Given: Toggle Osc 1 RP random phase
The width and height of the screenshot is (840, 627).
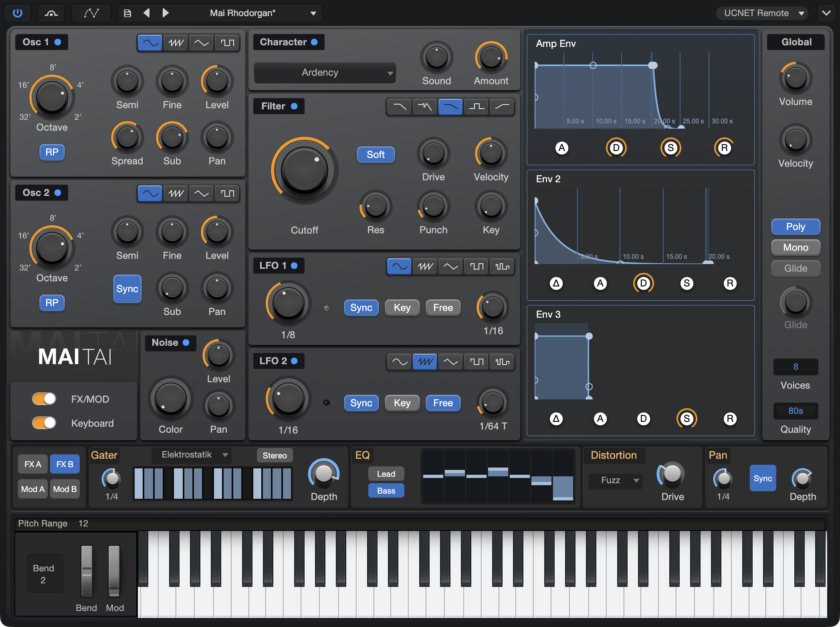Looking at the screenshot, I should [52, 152].
